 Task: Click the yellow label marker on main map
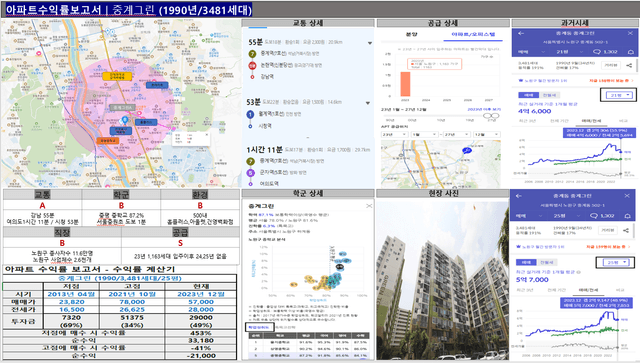point(117,76)
